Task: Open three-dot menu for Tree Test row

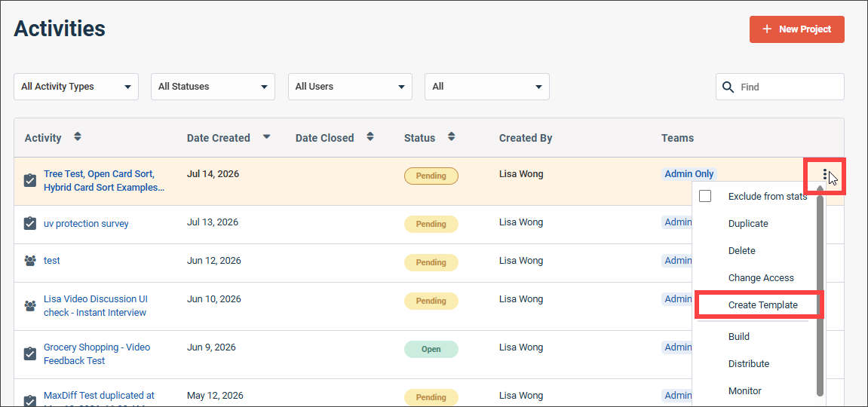Action: pos(825,175)
